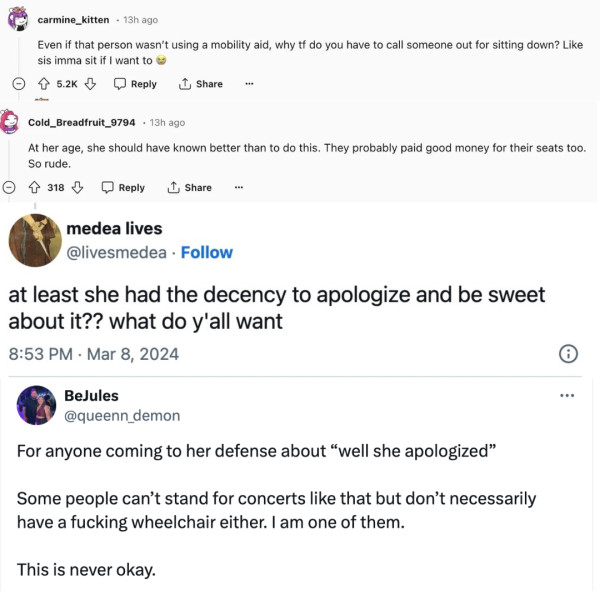Click the carmine_kitten username

tap(73, 20)
